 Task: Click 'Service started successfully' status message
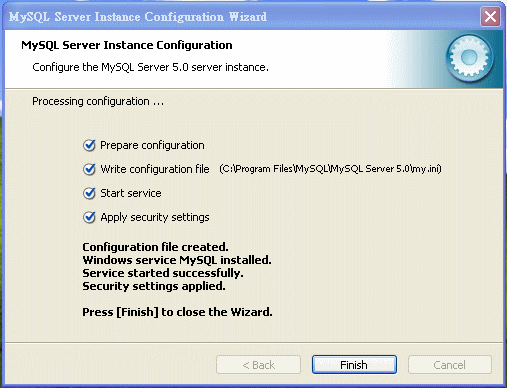point(163,273)
